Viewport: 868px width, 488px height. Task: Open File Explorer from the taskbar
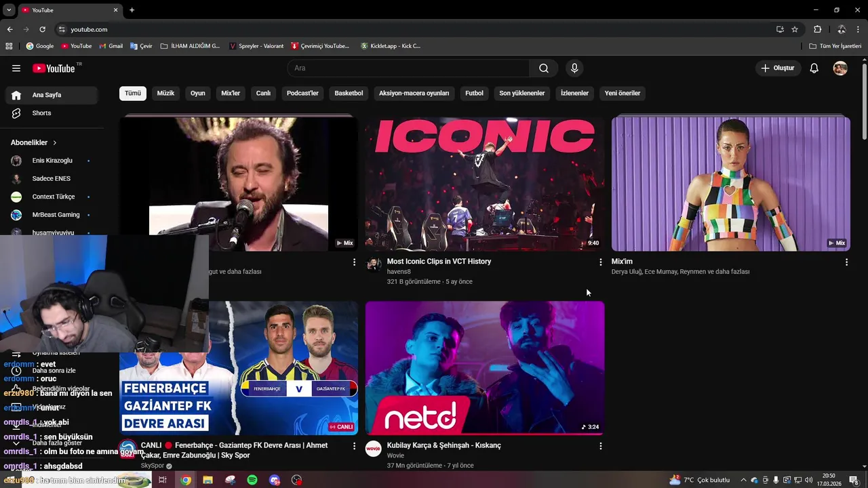click(208, 480)
